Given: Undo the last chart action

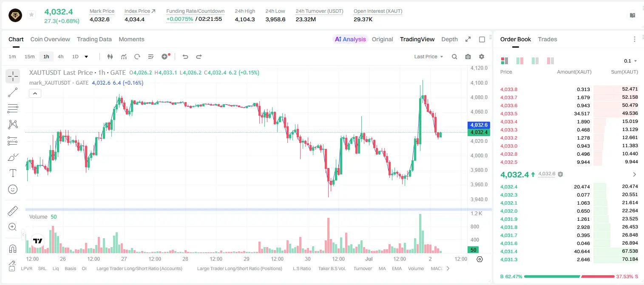Looking at the screenshot, I should click(x=185, y=57).
